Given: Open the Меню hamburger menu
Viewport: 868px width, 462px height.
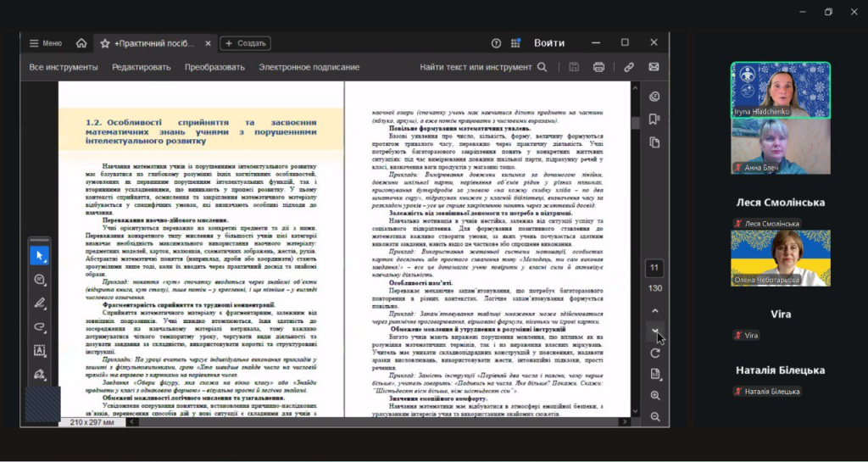Looking at the screenshot, I should pos(45,43).
